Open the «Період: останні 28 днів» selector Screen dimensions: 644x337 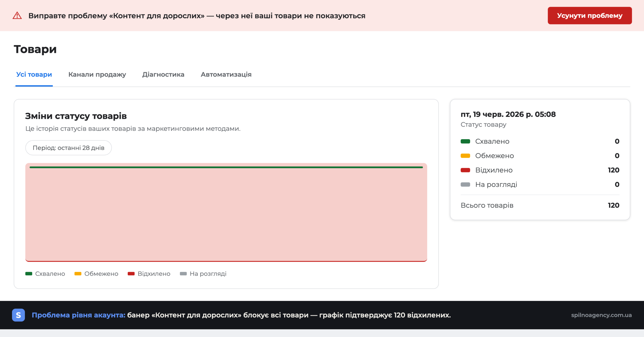coord(68,148)
